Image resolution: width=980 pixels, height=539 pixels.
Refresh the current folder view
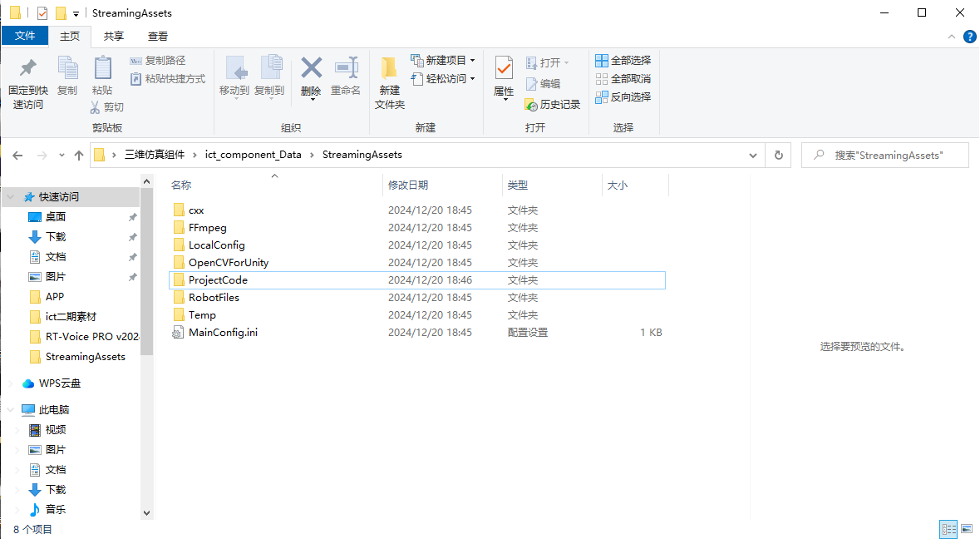pyautogui.click(x=778, y=156)
